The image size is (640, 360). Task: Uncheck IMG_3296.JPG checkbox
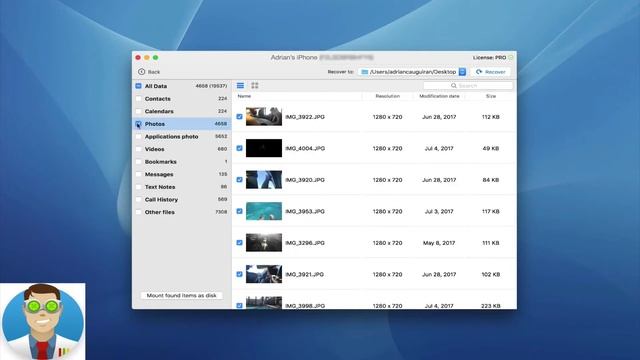240,242
